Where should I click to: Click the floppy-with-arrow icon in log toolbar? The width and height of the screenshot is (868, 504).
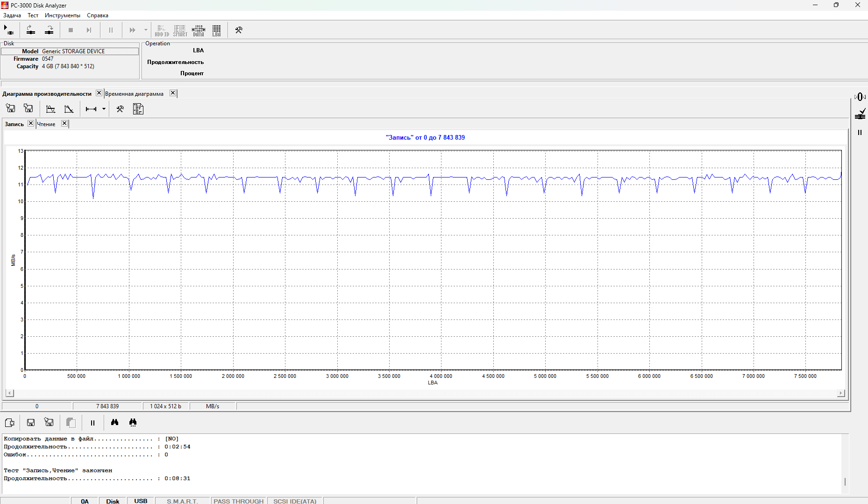pos(49,423)
